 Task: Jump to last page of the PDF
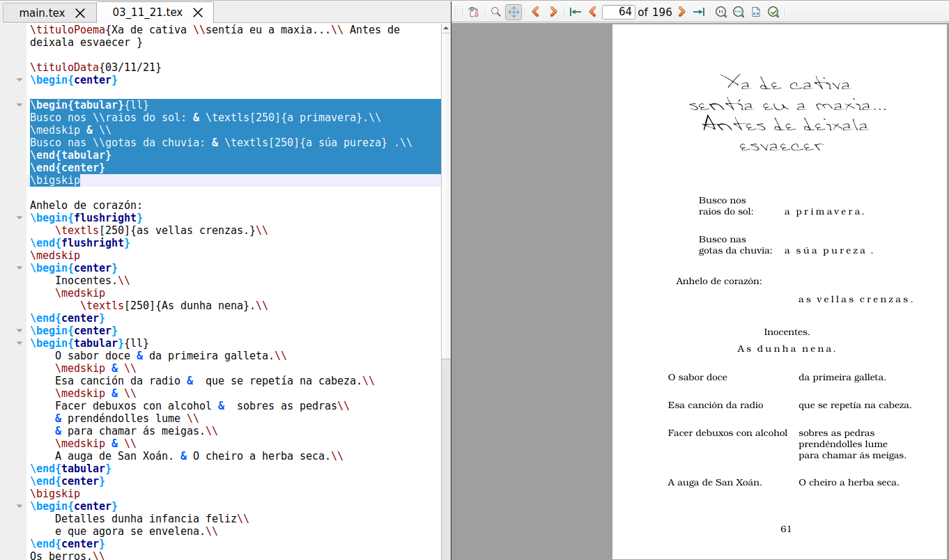click(699, 12)
